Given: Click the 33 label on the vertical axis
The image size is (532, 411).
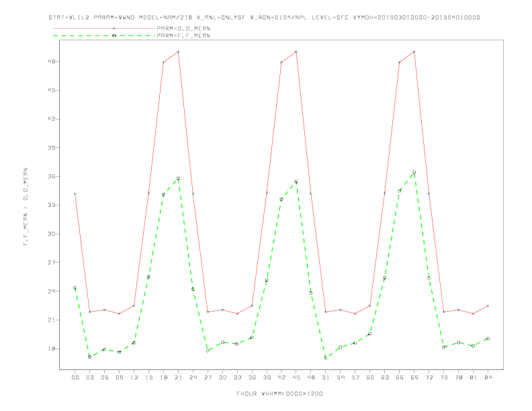Looking at the screenshot, I should click(x=52, y=205).
